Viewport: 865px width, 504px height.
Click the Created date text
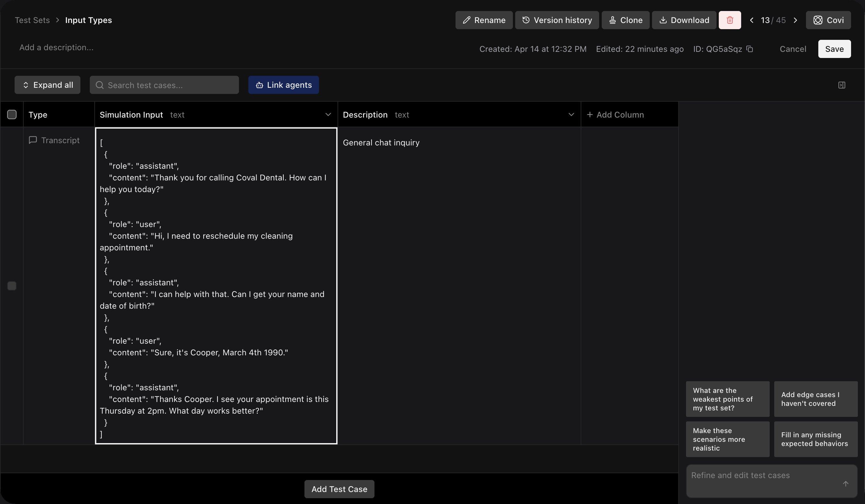coord(533,49)
